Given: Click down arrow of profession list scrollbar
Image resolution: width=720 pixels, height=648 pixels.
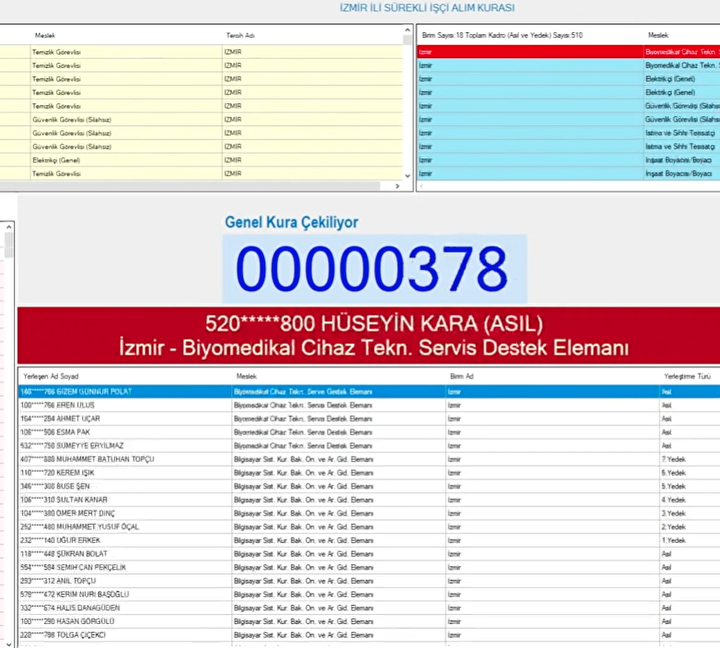Looking at the screenshot, I should 407,176.
